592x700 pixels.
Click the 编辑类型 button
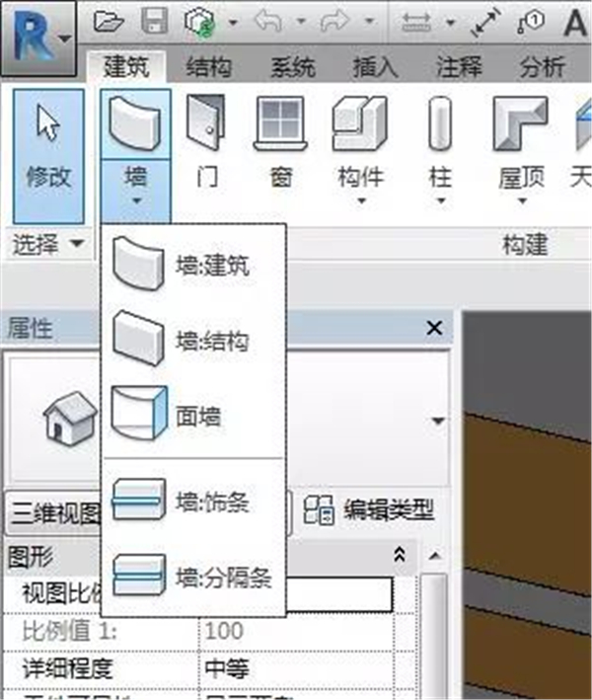tap(368, 509)
